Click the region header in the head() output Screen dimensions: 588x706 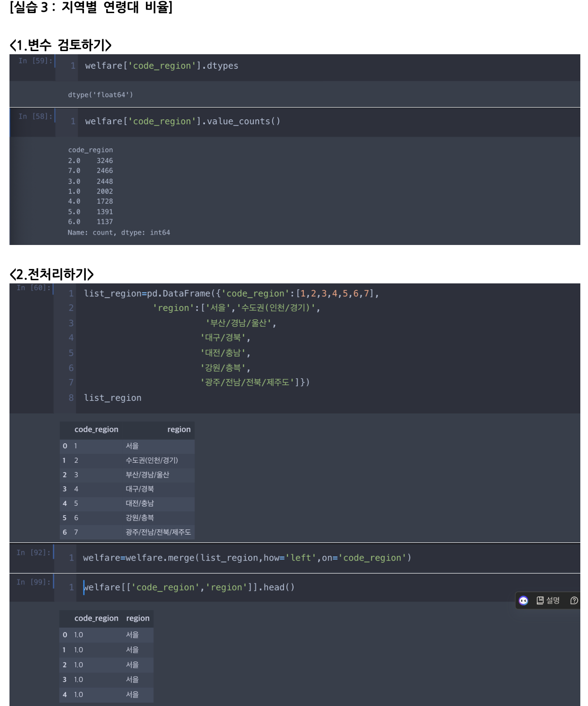click(138, 618)
